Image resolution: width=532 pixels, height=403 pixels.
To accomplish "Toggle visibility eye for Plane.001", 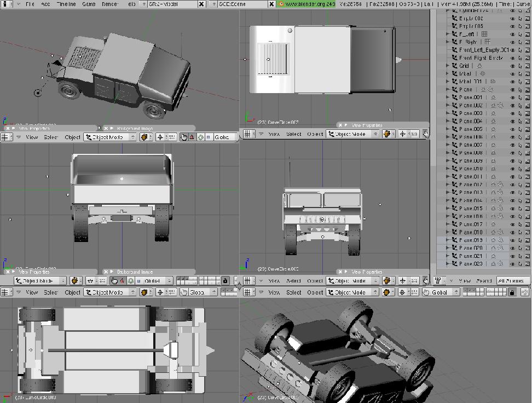I will pos(512,97).
